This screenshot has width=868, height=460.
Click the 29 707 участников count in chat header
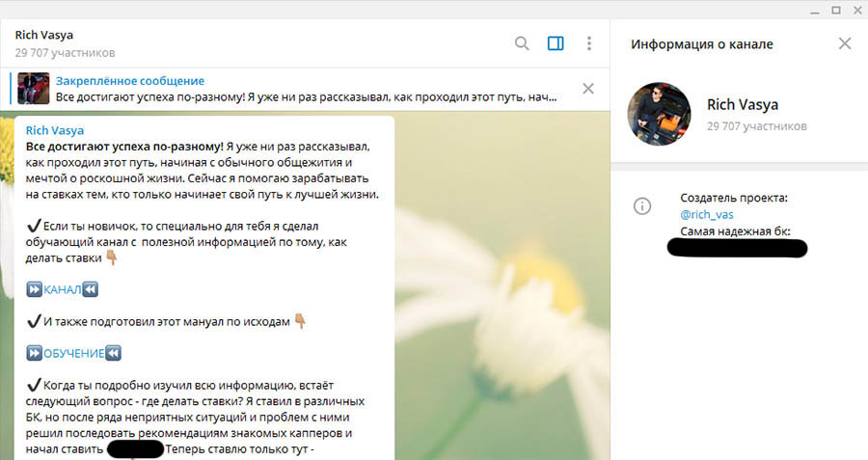pyautogui.click(x=66, y=52)
